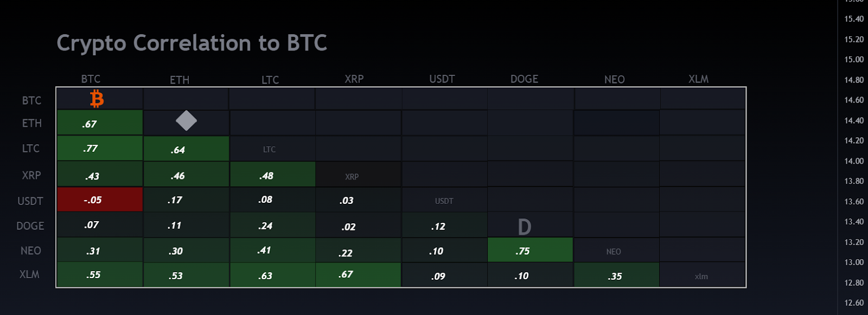The image size is (868, 315).
Task: Select the red -.05 USDT-BTC cell
Action: [100, 200]
